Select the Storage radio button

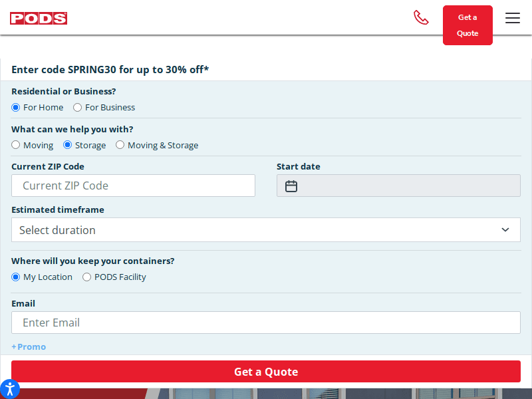coord(67,145)
